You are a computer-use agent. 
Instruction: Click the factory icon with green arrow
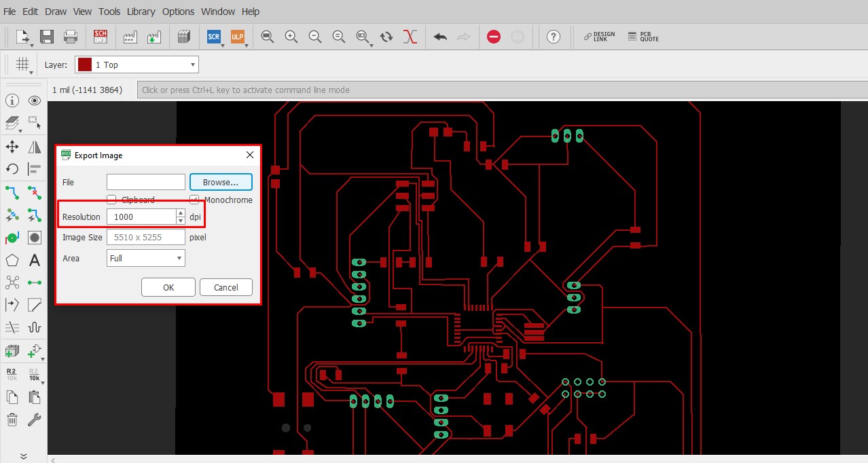coord(154,37)
